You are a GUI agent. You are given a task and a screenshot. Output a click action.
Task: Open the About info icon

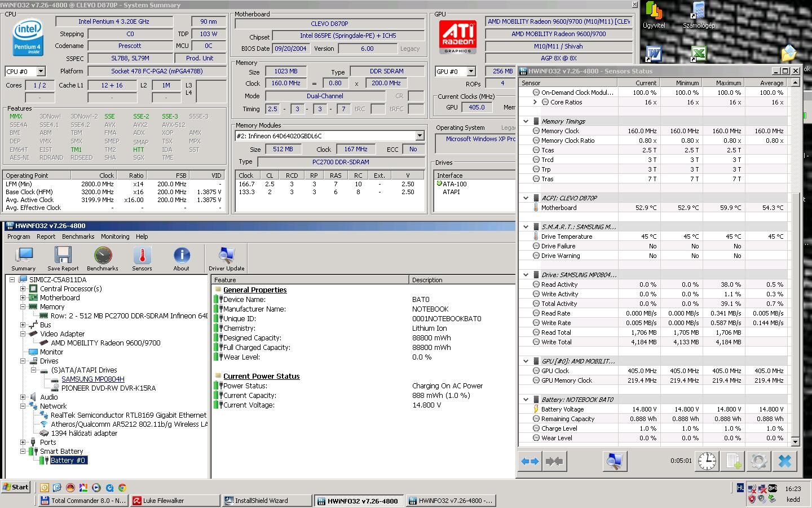click(182, 259)
